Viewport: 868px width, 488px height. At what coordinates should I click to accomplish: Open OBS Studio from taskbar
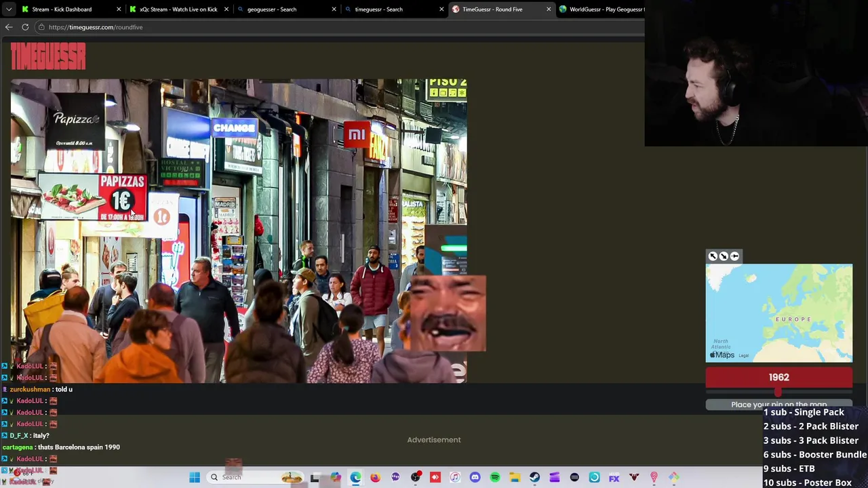point(415,477)
